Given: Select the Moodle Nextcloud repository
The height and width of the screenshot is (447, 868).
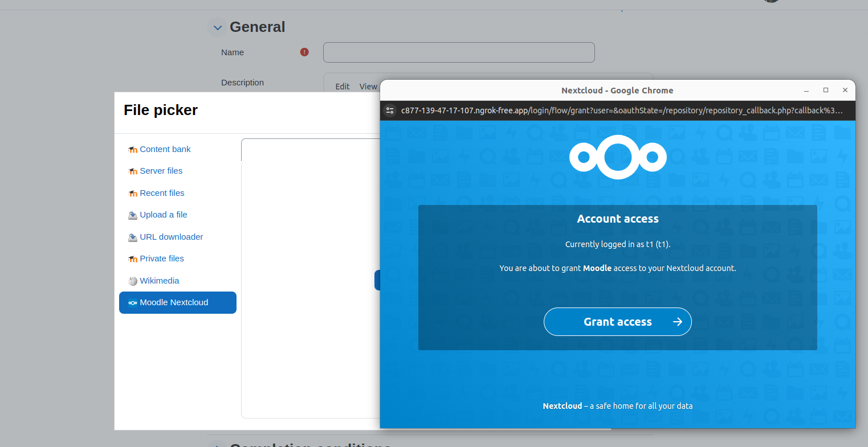Looking at the screenshot, I should pyautogui.click(x=178, y=302).
